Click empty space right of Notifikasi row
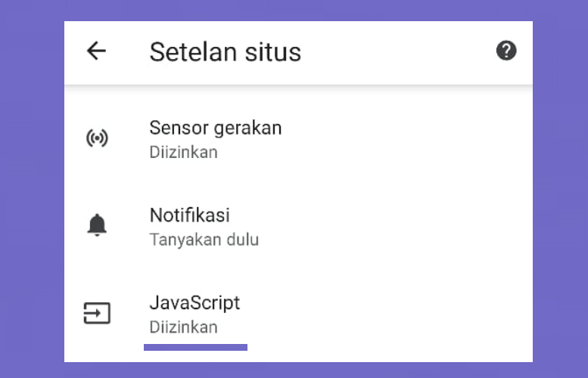The height and width of the screenshot is (378, 588). (x=394, y=226)
